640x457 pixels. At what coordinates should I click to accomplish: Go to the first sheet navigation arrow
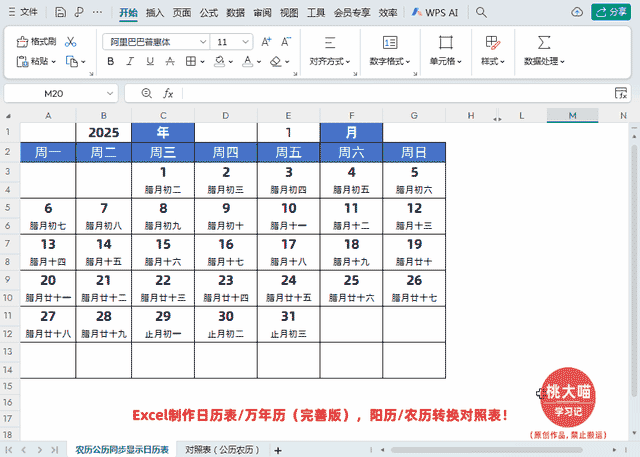pyautogui.click(x=9, y=450)
